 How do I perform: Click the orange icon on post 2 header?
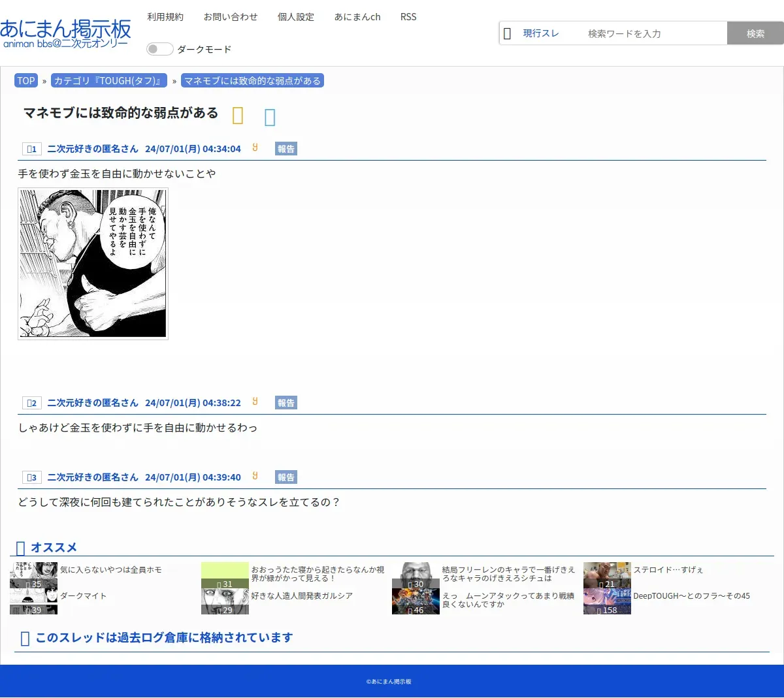coord(255,402)
